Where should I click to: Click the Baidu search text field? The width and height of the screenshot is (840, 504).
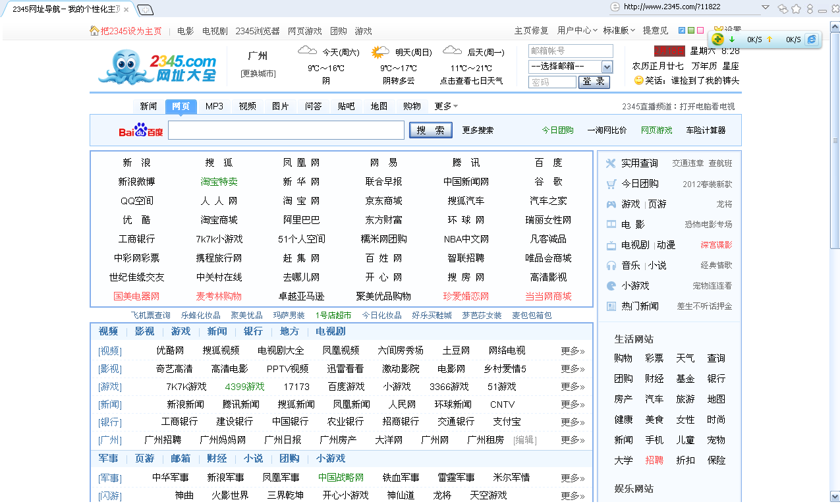[286, 130]
